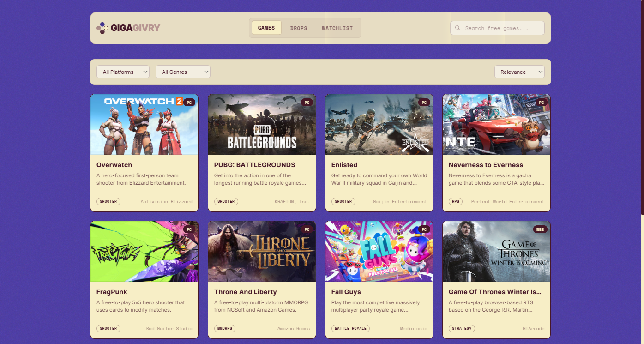Click the Throne And Liberty title
This screenshot has width=644, height=344.
coord(245,292)
